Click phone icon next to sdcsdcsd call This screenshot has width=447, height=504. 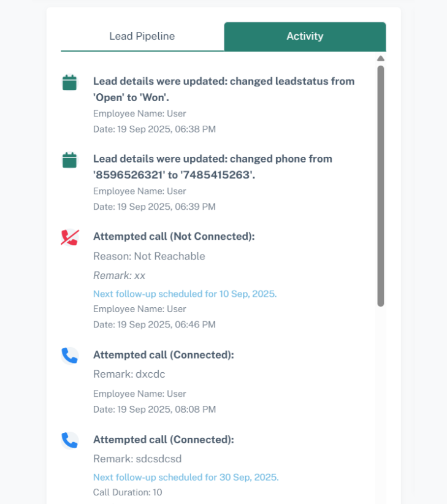pyautogui.click(x=69, y=440)
